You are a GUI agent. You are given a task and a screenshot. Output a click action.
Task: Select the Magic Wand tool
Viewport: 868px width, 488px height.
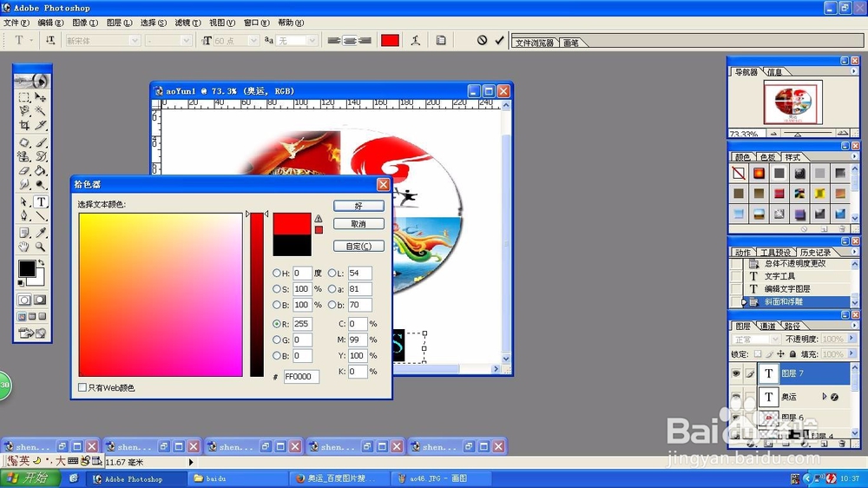pos(41,111)
